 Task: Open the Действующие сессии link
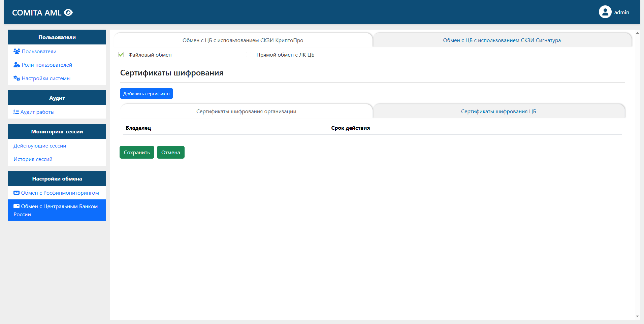[40, 145]
